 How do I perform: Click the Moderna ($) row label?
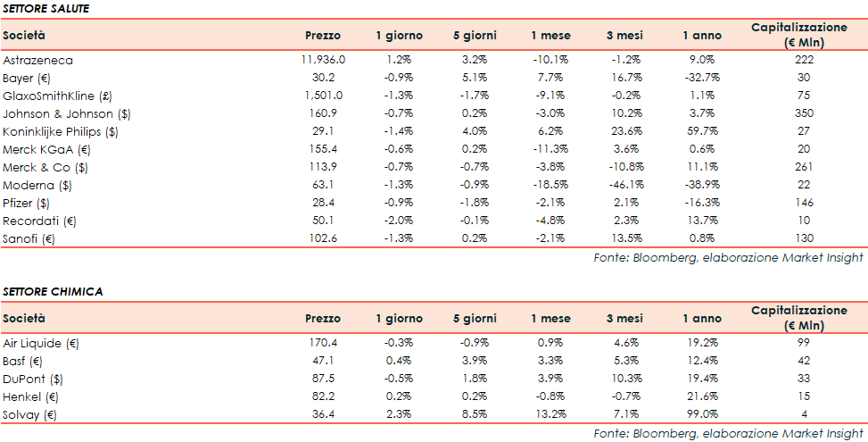[37, 185]
